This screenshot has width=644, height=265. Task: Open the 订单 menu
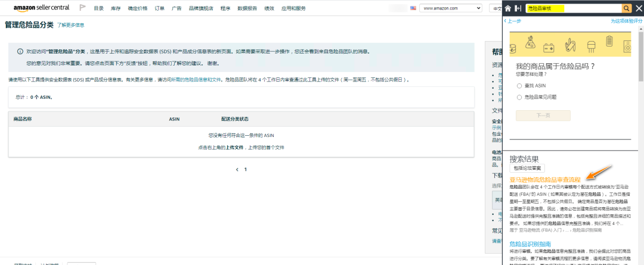pos(160,8)
